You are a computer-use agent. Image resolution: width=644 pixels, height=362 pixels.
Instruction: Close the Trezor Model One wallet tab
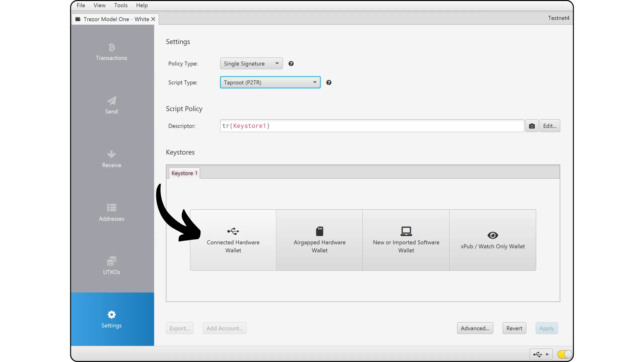[x=153, y=19]
